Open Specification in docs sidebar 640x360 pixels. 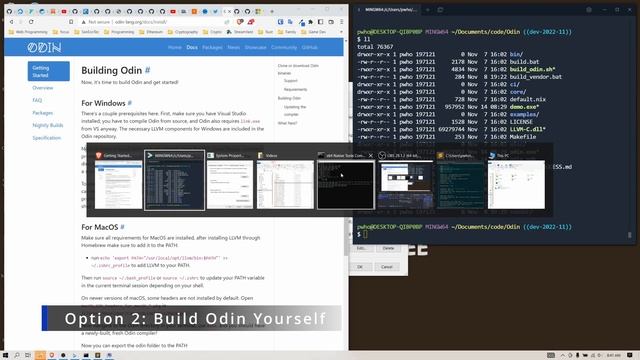47,138
